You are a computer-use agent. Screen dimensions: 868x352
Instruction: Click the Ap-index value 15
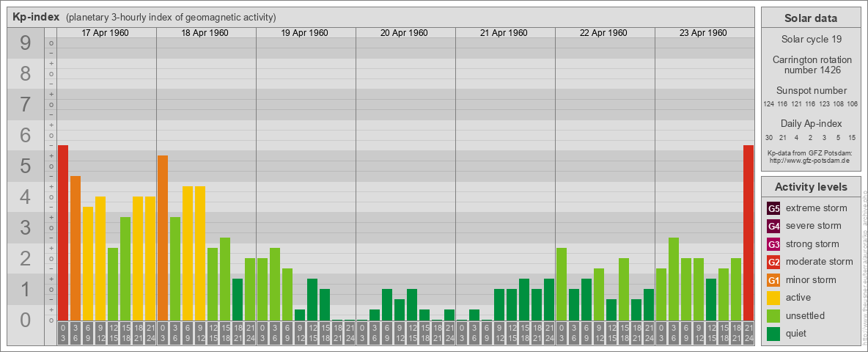click(852, 137)
